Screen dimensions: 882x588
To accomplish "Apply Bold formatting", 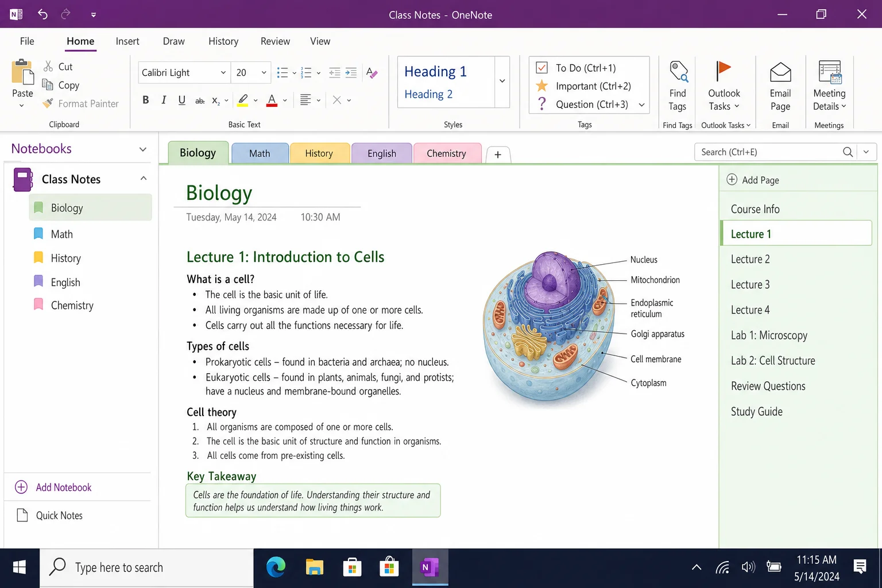I will (x=146, y=100).
